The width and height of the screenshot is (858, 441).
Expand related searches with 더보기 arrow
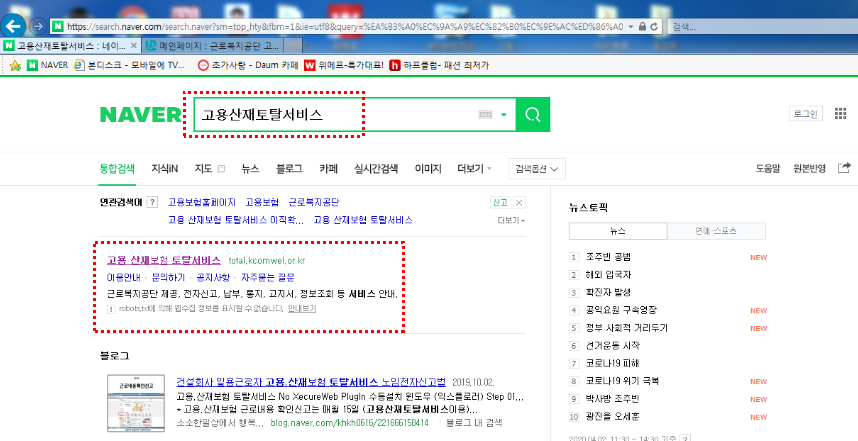[511, 220]
